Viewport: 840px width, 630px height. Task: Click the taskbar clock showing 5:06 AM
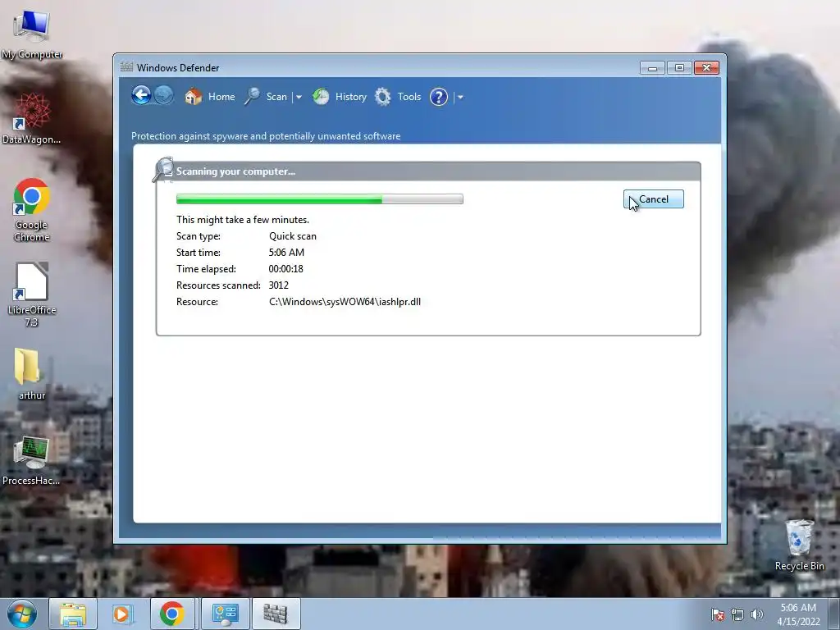(798, 614)
